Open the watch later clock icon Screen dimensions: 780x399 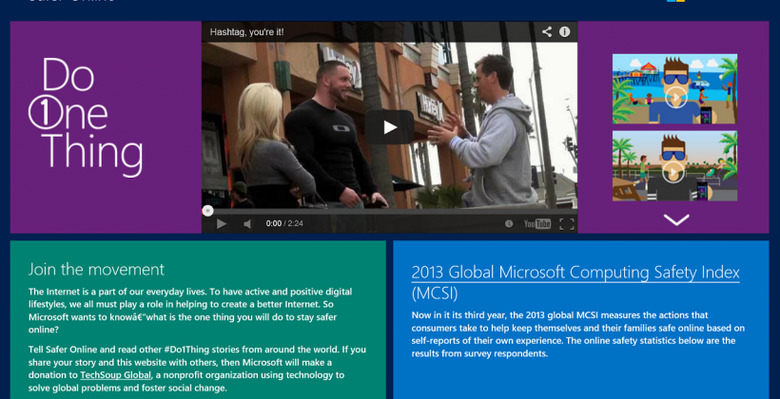(x=508, y=224)
